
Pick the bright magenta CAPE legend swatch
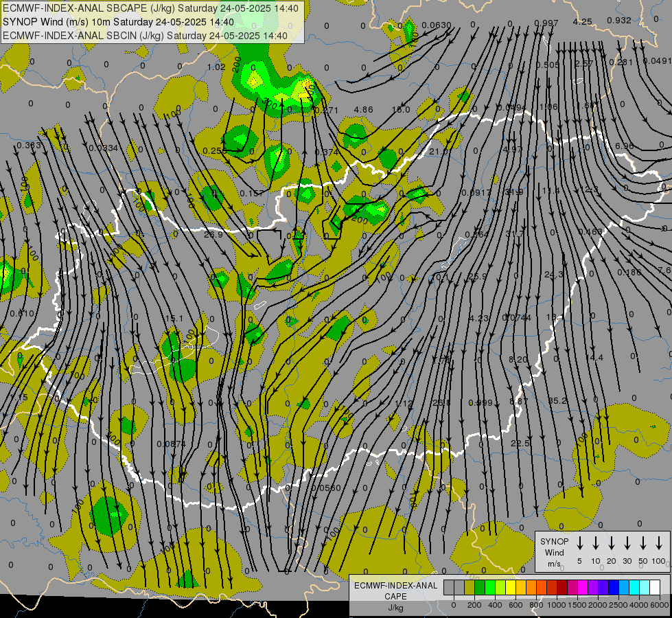click(x=583, y=587)
